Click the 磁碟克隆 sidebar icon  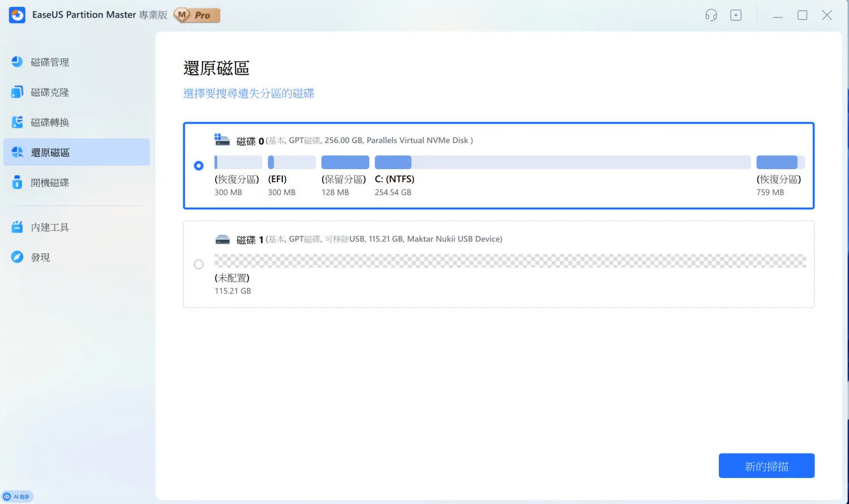pyautogui.click(x=17, y=92)
